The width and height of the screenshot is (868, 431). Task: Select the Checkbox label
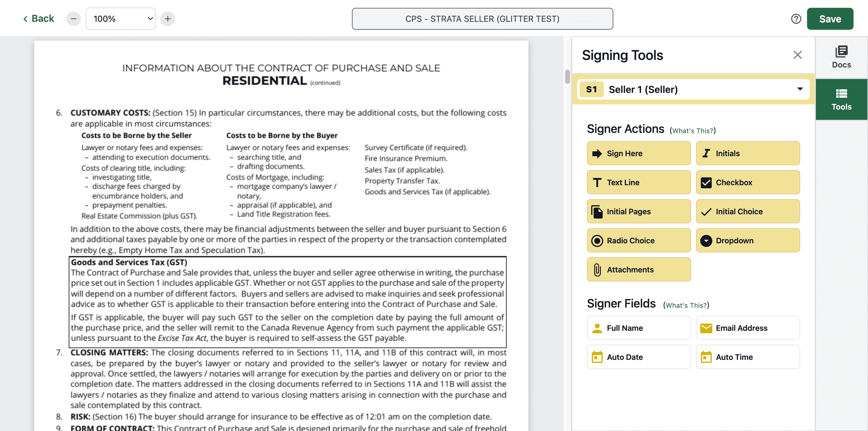(x=734, y=183)
